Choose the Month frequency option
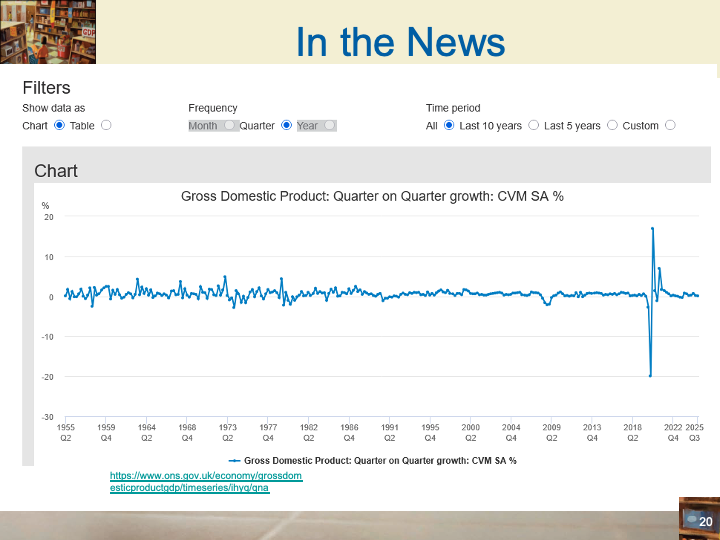 [230, 125]
